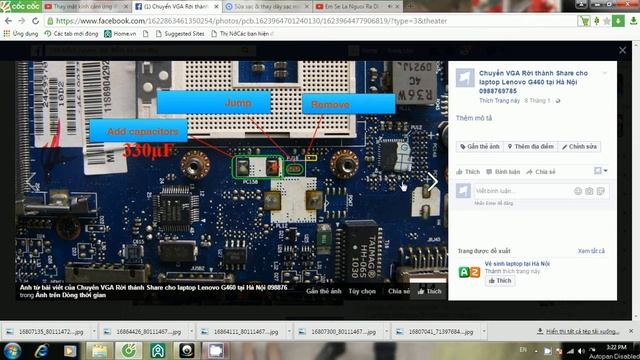Viewport: 640px width, 360px height.
Task: Open the page title Chuyển VGA Rời link
Action: point(533,82)
